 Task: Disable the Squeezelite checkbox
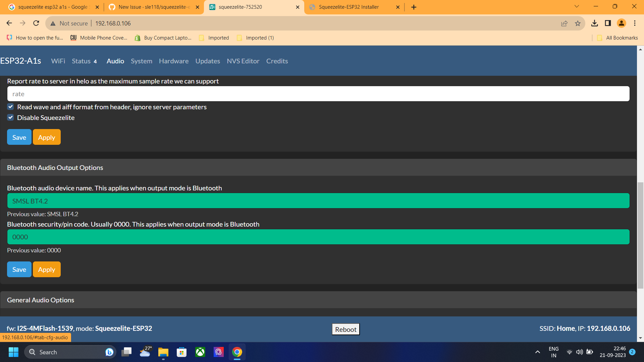point(10,117)
